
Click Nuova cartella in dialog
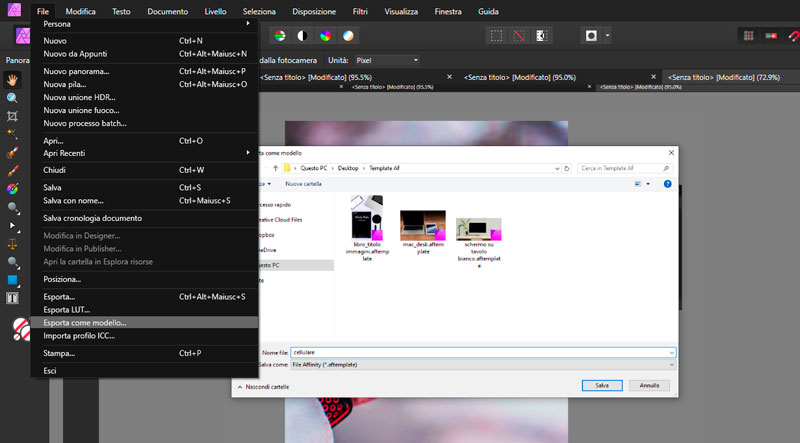click(303, 184)
